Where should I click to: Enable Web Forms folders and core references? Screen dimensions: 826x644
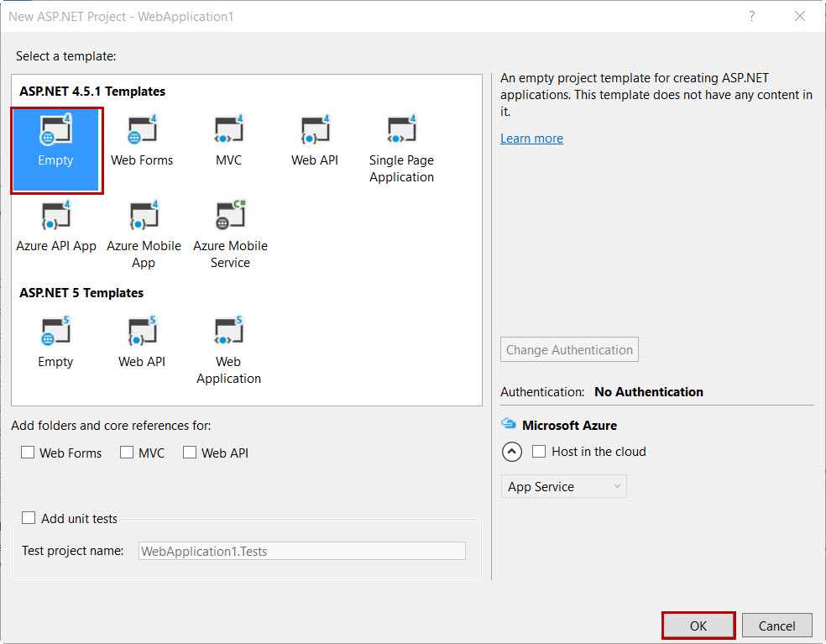(x=28, y=453)
